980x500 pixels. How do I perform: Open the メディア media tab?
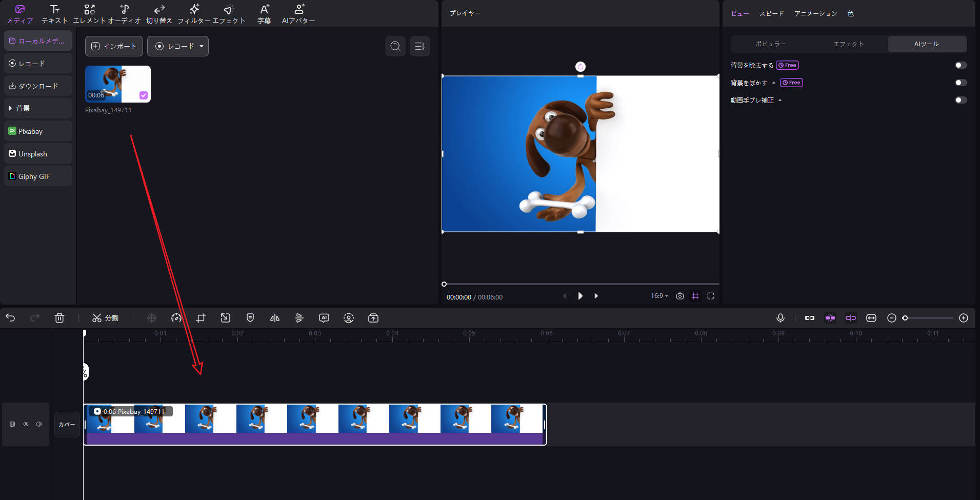(x=20, y=14)
